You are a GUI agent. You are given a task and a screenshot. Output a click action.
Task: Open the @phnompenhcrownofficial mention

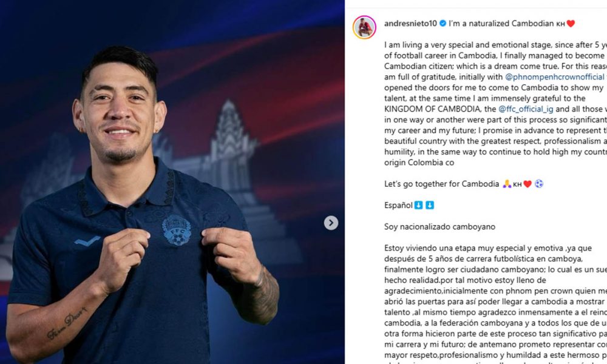(x=555, y=76)
